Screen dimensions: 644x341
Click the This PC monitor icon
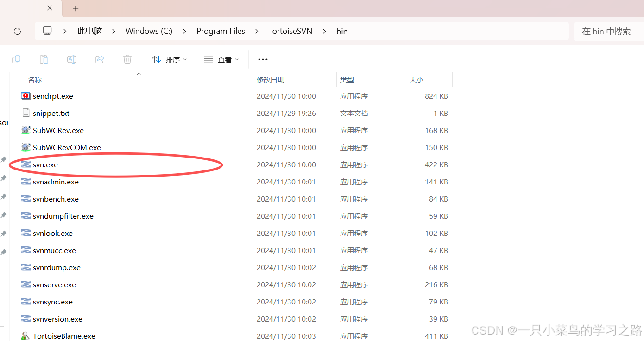[x=47, y=31]
